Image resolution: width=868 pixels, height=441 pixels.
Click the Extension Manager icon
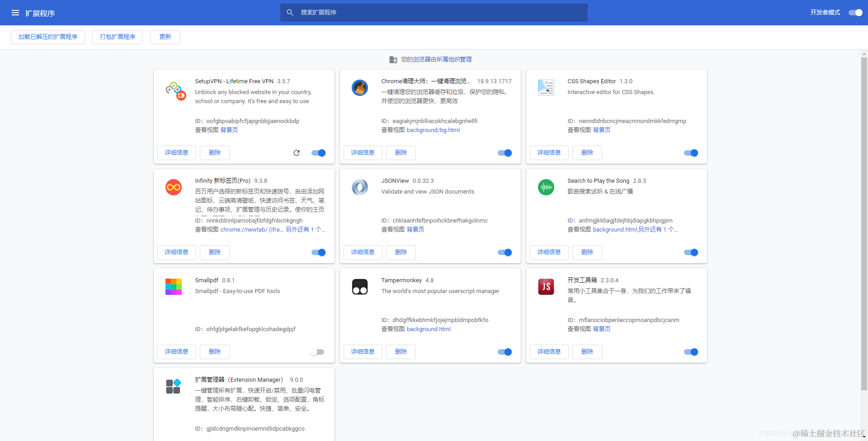tap(174, 386)
